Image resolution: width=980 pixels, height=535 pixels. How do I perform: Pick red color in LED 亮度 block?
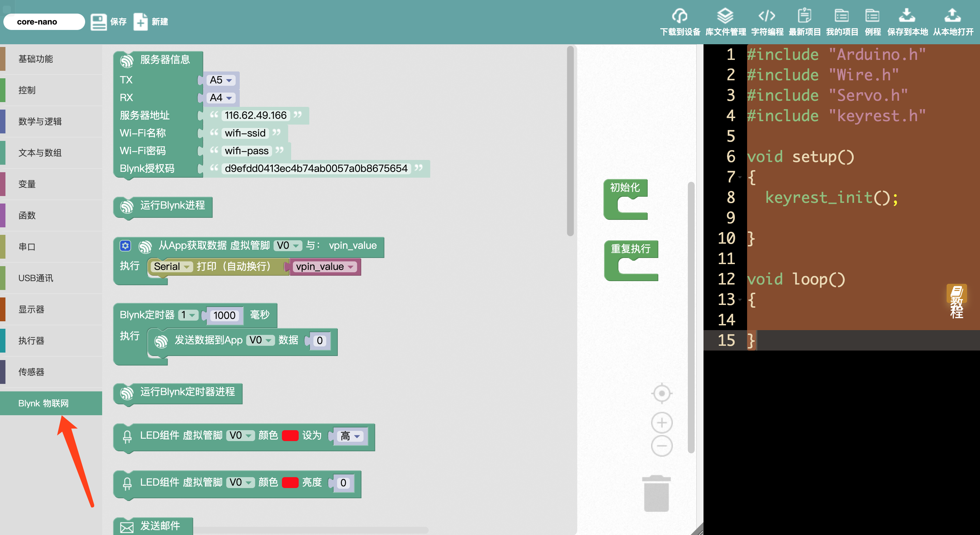click(290, 483)
